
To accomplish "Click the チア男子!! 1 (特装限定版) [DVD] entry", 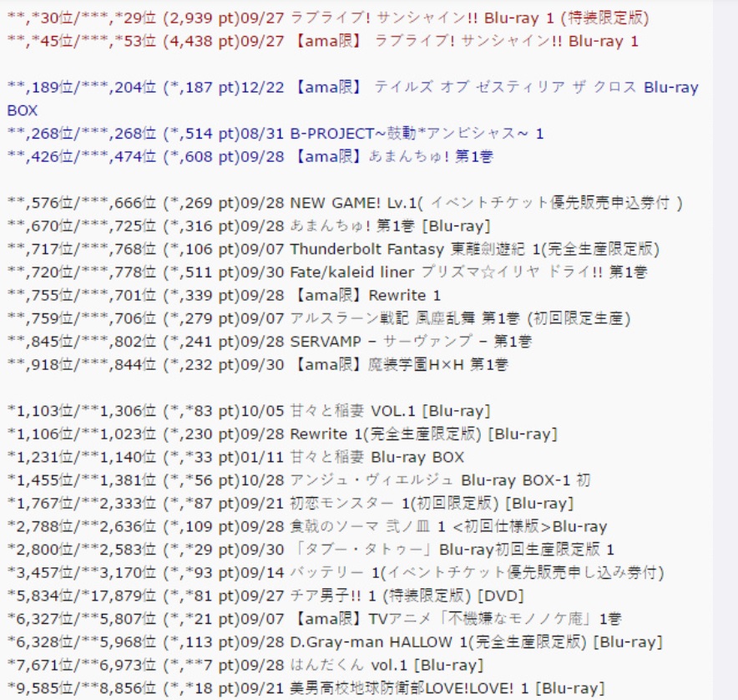I will (x=265, y=596).
